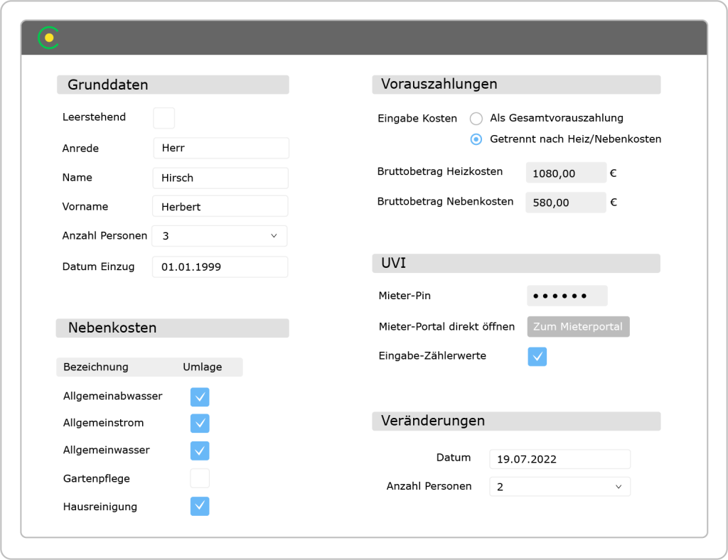Uncheck the Allgemeinstrom Umlage checkbox
The image size is (728, 560).
(x=200, y=423)
